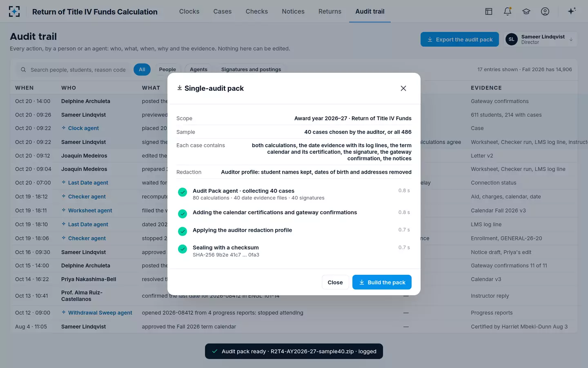The image size is (588, 368).
Task: Click the download icon in dialog title
Action: tap(179, 88)
